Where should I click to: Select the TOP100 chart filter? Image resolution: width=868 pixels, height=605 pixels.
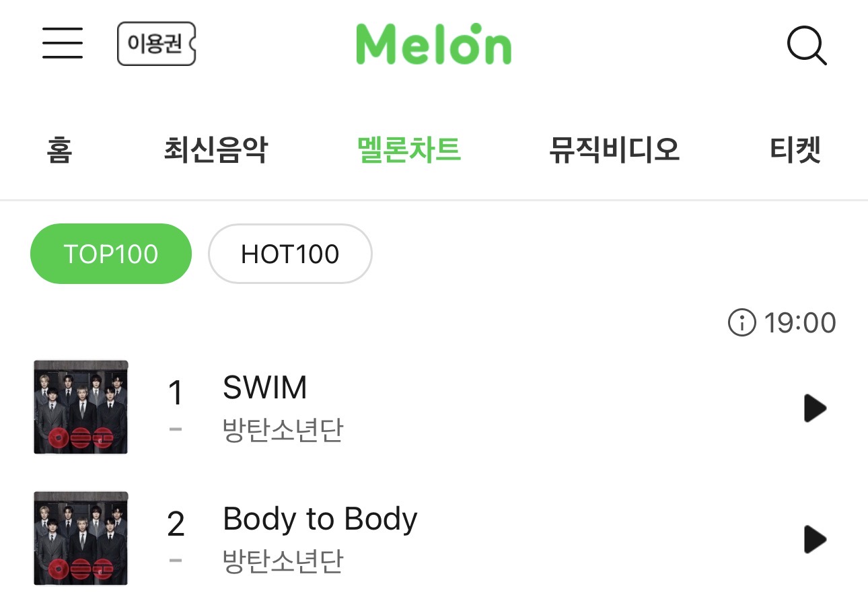pyautogui.click(x=111, y=254)
